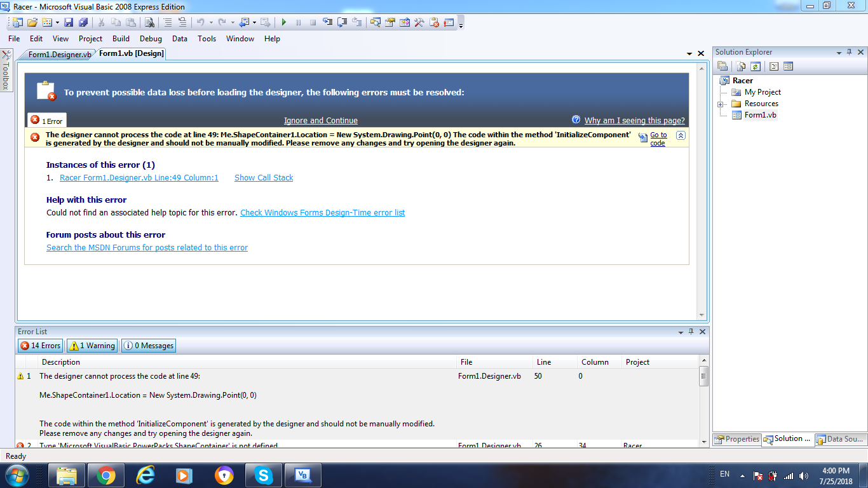Screen dimensions: 868x488
Task: Click the New Project toolbar icon
Action: [17, 22]
